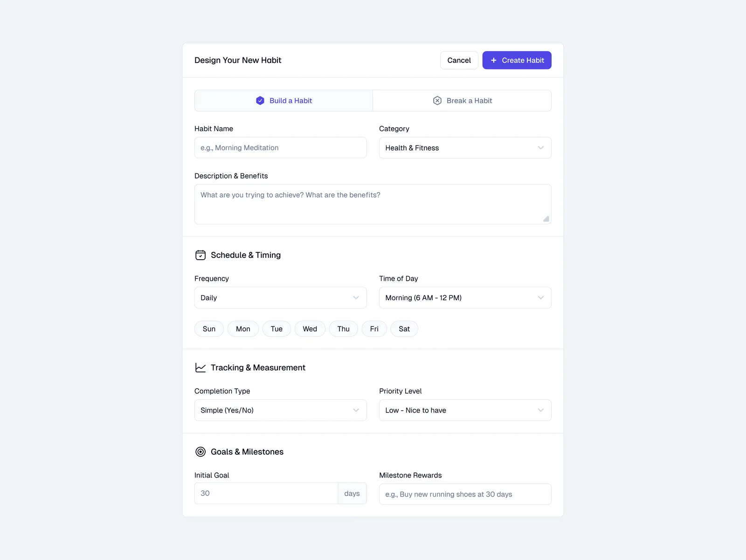The height and width of the screenshot is (560, 746).
Task: Enable the Sat day chip
Action: coord(404,329)
